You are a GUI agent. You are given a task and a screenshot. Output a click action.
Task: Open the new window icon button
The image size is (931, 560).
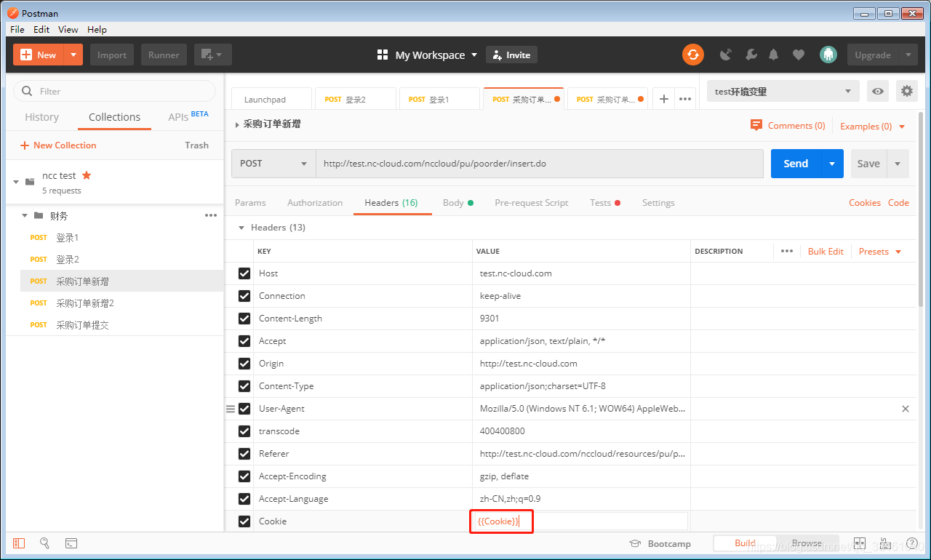pyautogui.click(x=212, y=55)
